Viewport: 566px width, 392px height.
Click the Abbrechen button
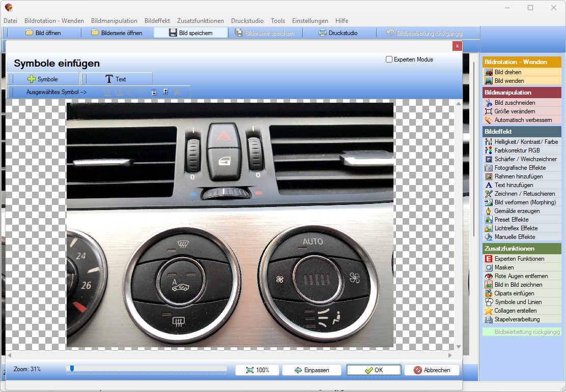click(x=432, y=370)
